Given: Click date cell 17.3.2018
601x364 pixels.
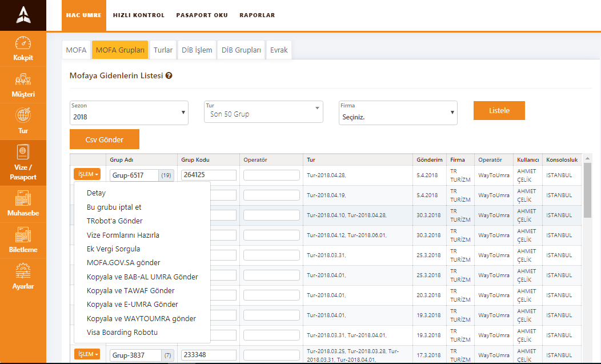Looking at the screenshot, I should [x=428, y=355].
